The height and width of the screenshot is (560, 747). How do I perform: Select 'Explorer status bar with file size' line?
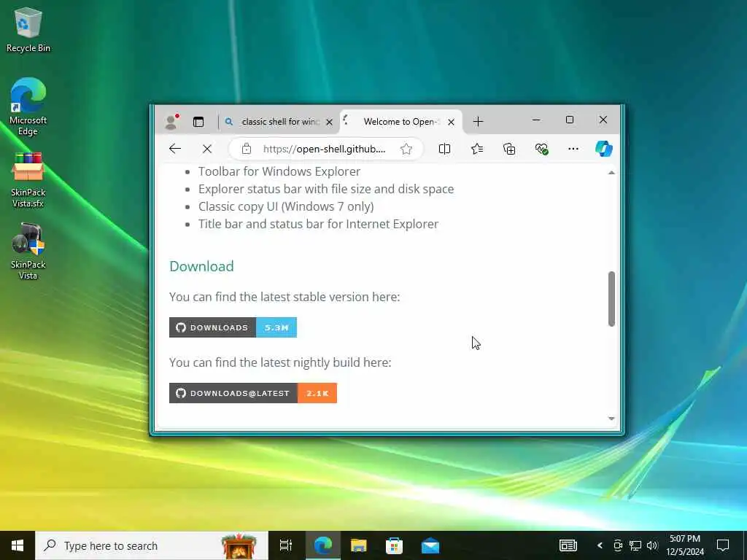click(326, 189)
